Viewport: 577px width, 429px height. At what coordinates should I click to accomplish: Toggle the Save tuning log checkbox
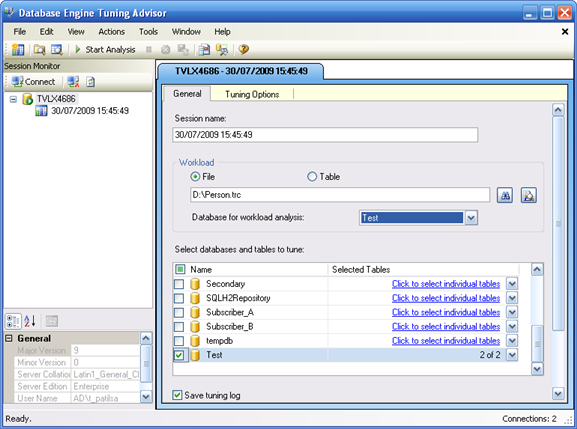click(177, 395)
